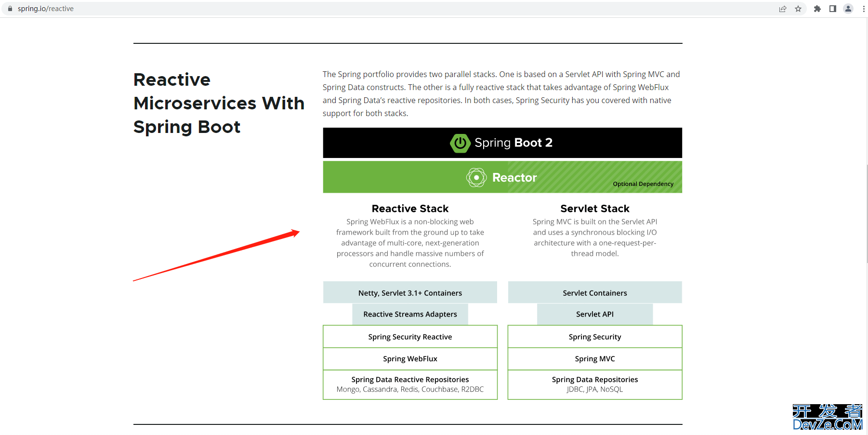Select the Spring Data Reactive Repositories box

[410, 384]
